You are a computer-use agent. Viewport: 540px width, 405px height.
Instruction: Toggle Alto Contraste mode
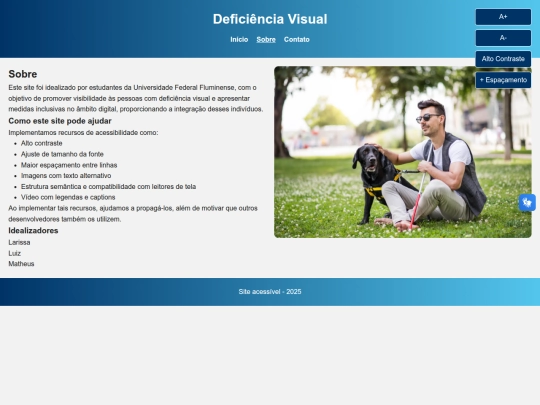(x=503, y=59)
